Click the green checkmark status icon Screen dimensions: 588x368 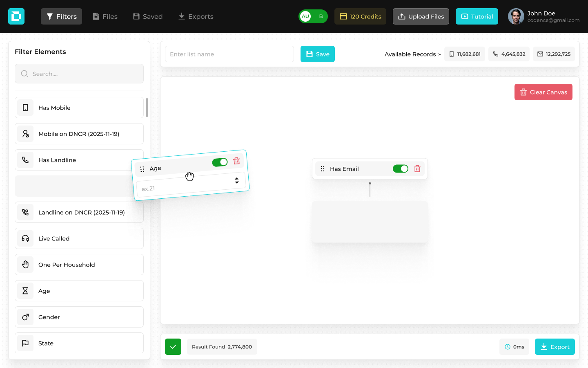pos(173,347)
